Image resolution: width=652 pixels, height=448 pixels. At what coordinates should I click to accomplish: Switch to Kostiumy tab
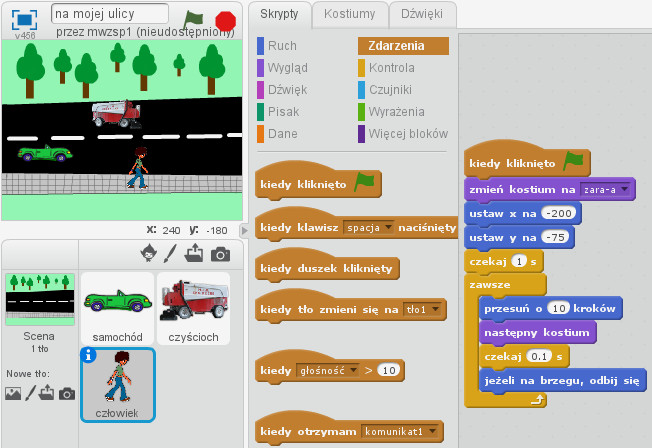tap(349, 14)
